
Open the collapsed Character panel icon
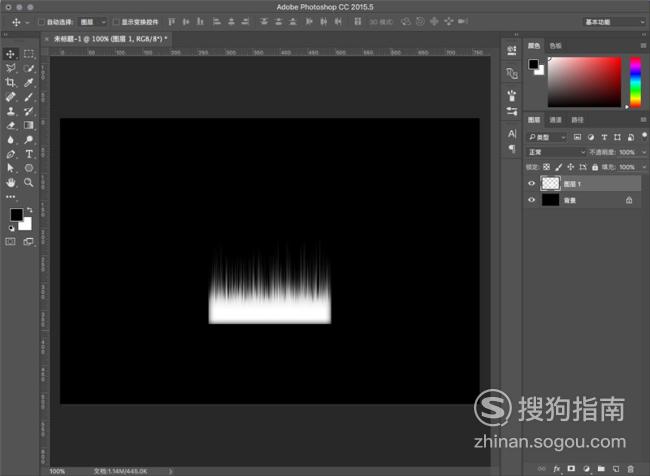(512, 134)
